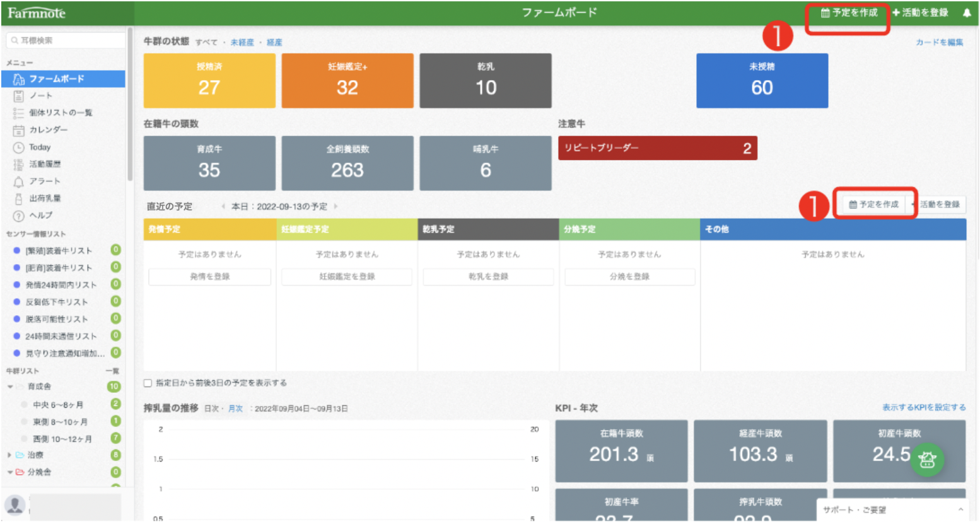Click the 分娩予定 column header
This screenshot has width=980, height=522.
point(629,229)
